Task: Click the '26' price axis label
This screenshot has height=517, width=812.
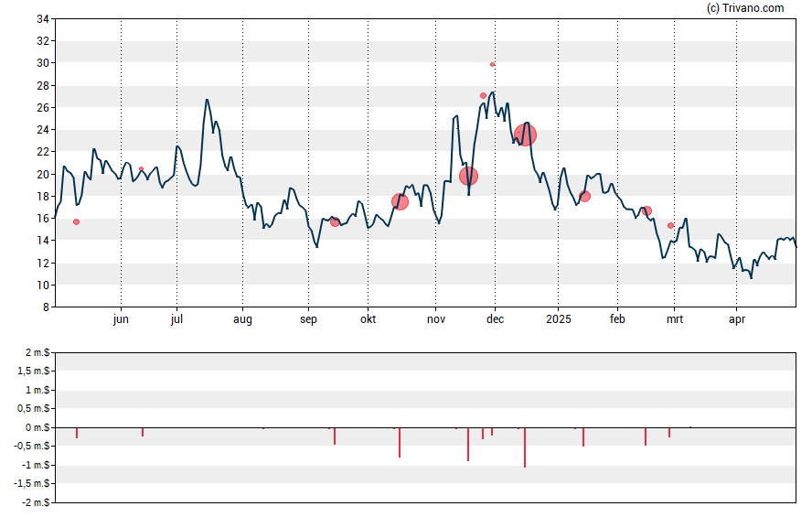Action: [x=43, y=108]
